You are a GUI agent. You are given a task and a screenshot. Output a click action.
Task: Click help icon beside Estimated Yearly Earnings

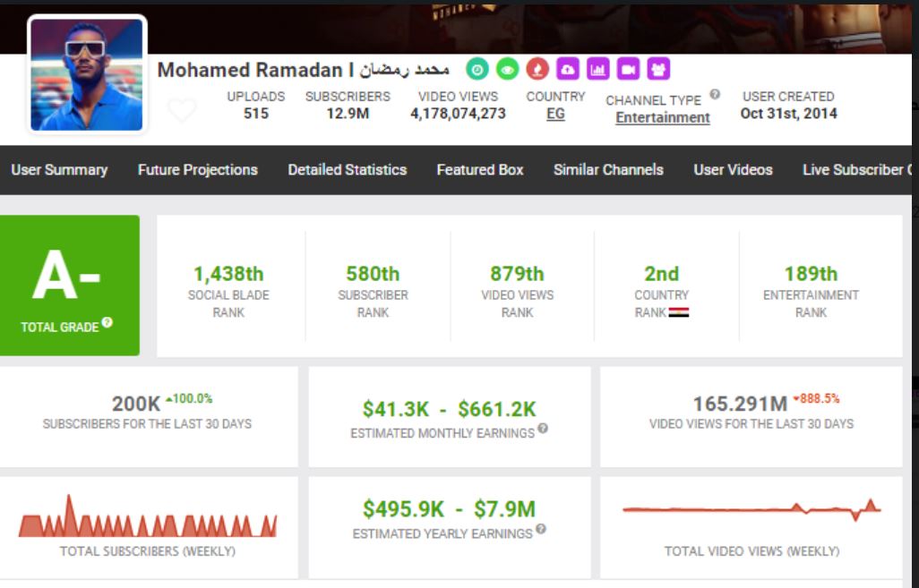[541, 530]
